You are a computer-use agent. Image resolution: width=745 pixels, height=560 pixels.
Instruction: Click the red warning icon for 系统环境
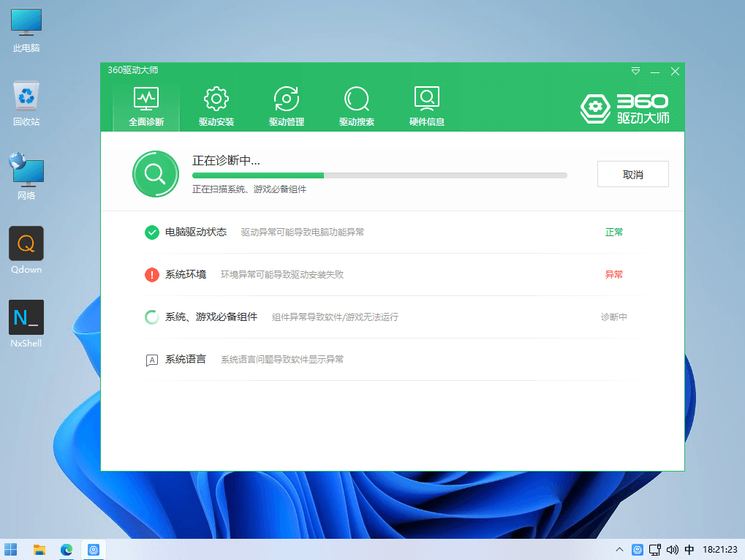tap(152, 275)
